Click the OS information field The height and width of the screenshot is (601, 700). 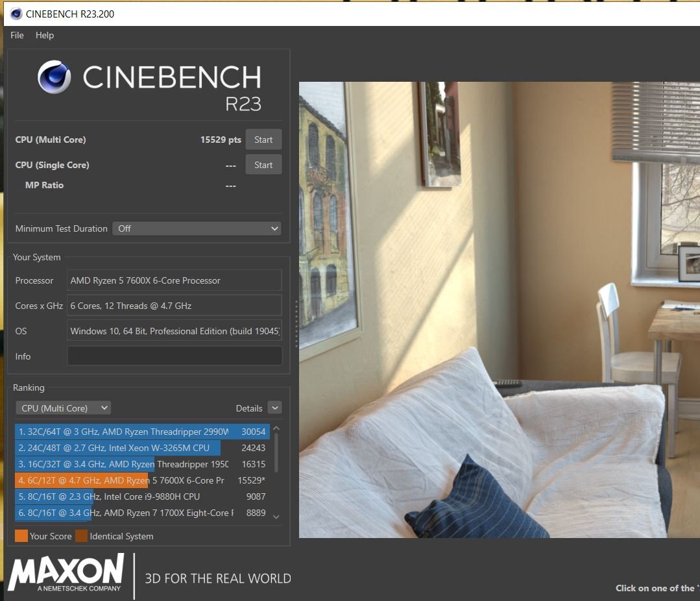coord(174,331)
